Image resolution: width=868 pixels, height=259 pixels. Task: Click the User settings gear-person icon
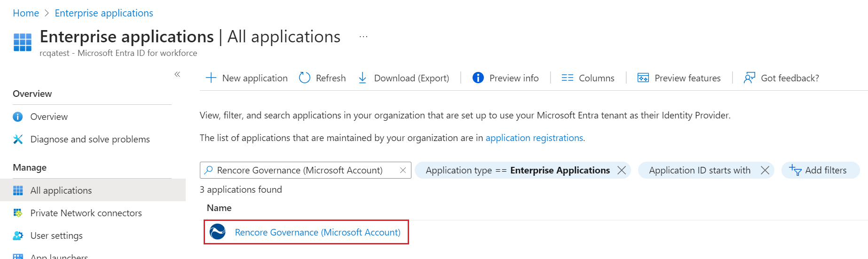click(x=18, y=235)
